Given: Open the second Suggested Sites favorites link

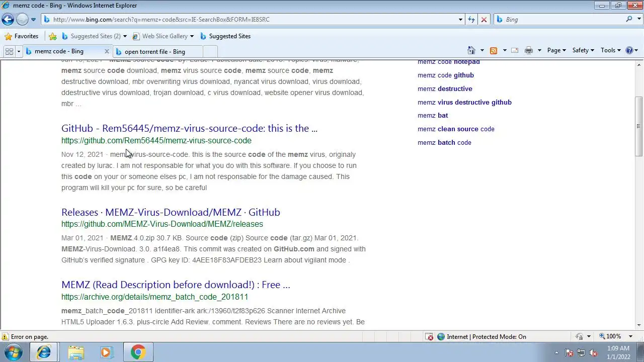Looking at the screenshot, I should 225,36.
